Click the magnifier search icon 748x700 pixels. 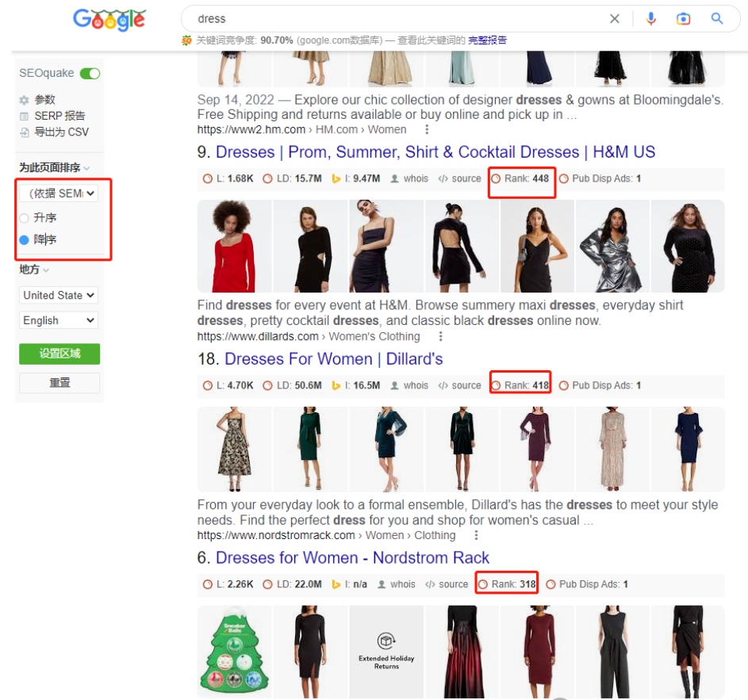click(716, 18)
